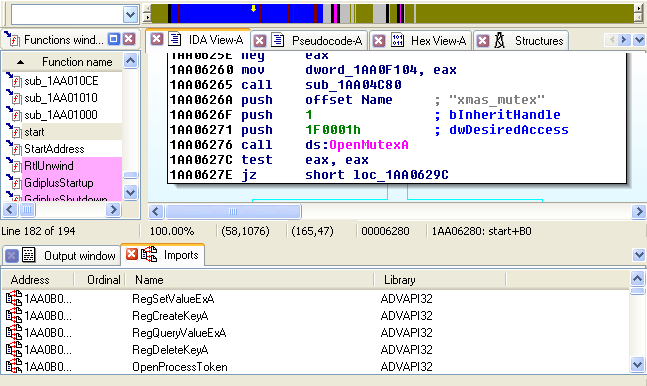This screenshot has height=386, width=647.
Task: Switch to the Pseudocode-A tab
Action: (327, 40)
